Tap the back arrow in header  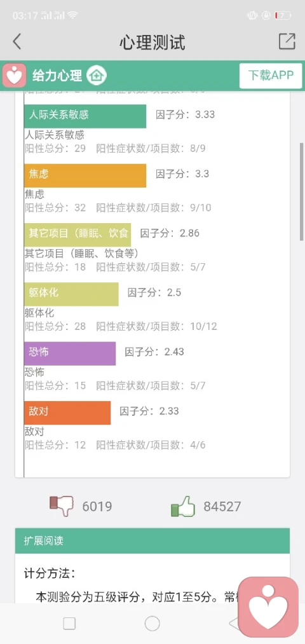point(17,42)
